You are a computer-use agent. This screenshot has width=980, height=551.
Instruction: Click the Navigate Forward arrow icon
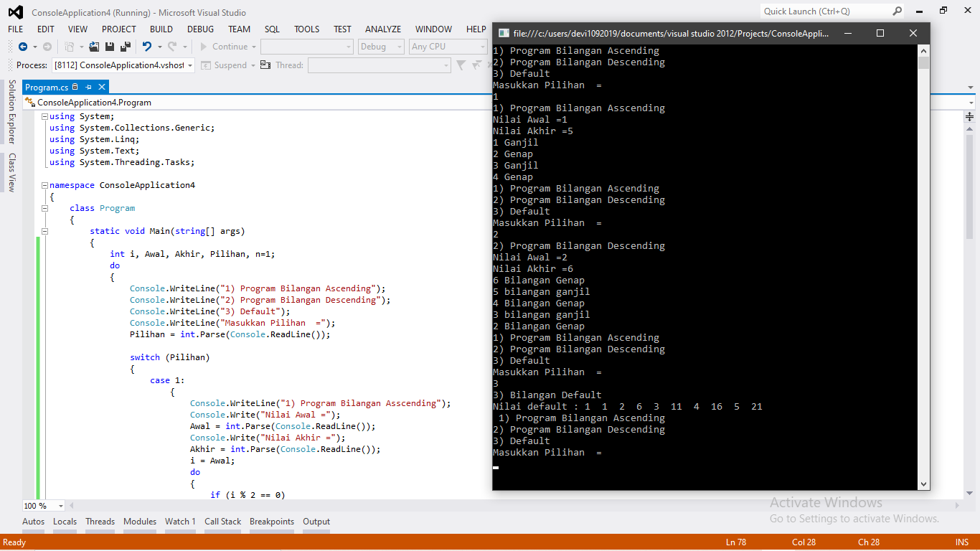[47, 47]
